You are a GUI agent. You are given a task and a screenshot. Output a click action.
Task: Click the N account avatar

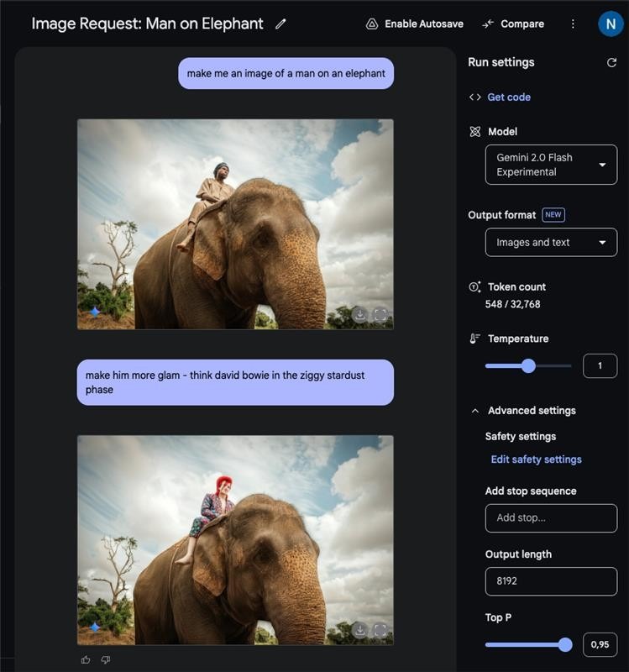[x=611, y=24]
